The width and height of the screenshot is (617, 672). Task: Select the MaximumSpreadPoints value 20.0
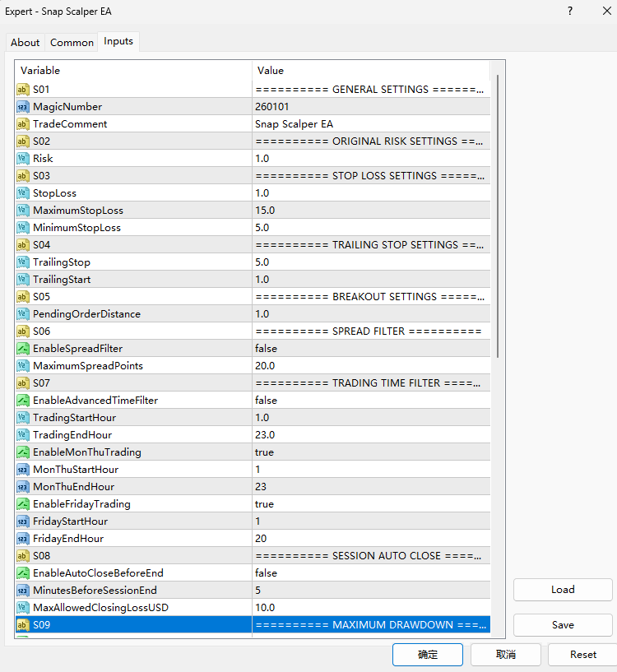265,366
